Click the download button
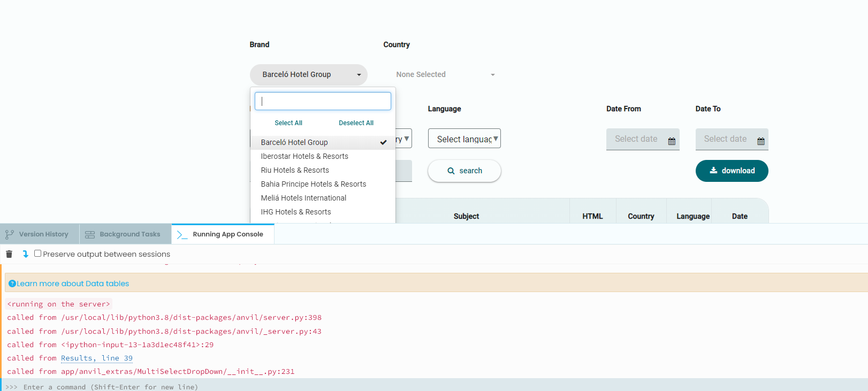The width and height of the screenshot is (868, 391). [x=732, y=171]
